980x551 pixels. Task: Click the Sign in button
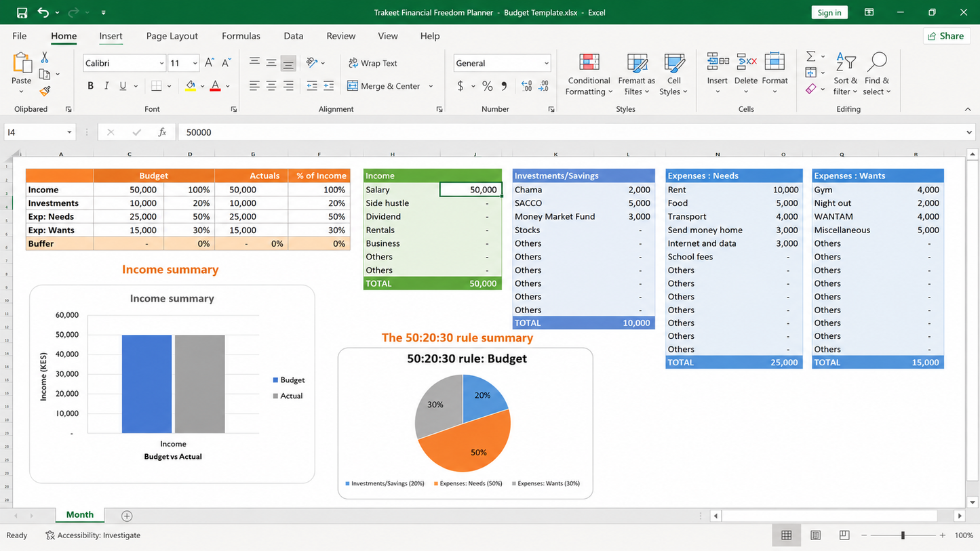829,12
